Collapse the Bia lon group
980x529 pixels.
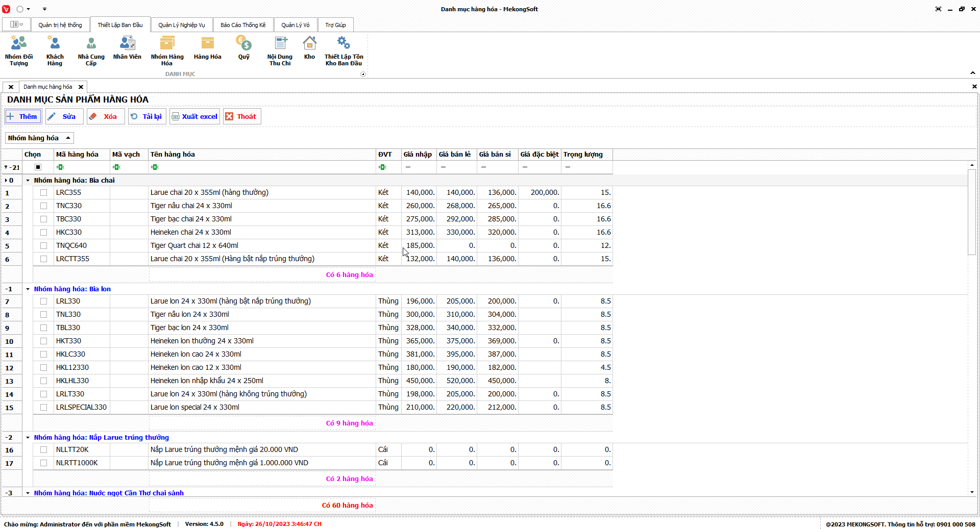point(28,289)
